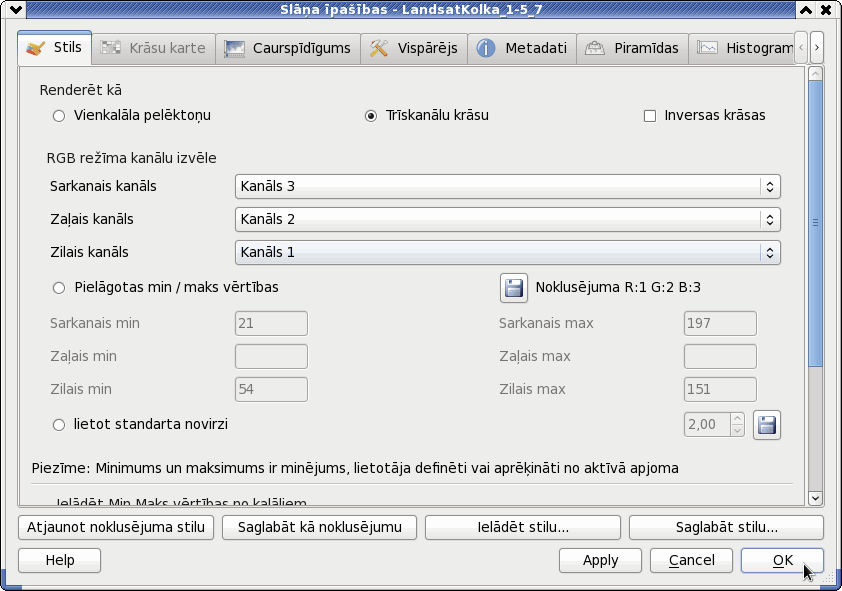Select Vienkalāla pelēktoņu rendering option
This screenshot has width=842, height=591.
click(x=132, y=115)
